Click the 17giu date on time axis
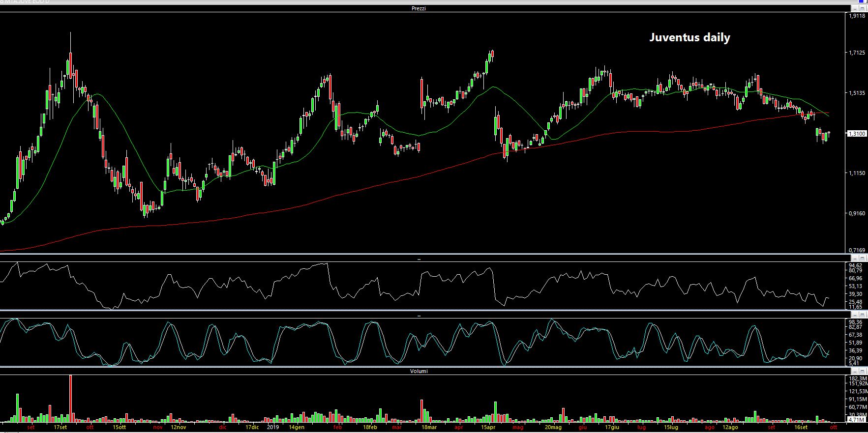Screen dimensions: 868x433 click(612, 427)
